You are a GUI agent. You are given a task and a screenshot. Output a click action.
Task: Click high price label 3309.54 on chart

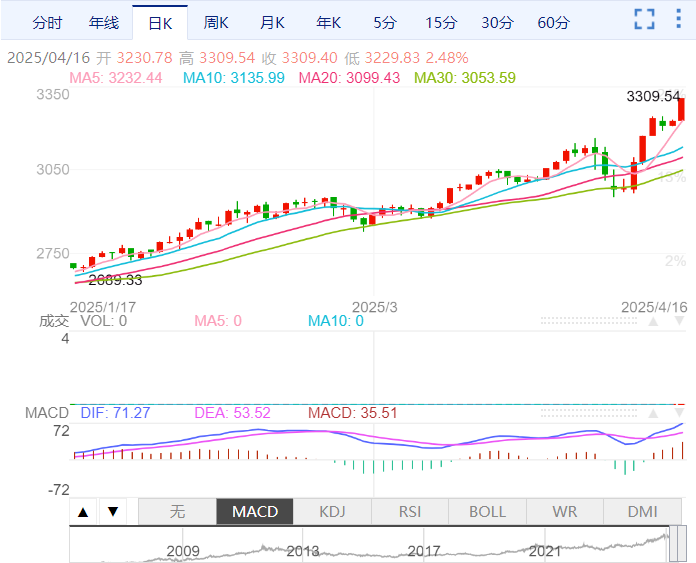653,96
